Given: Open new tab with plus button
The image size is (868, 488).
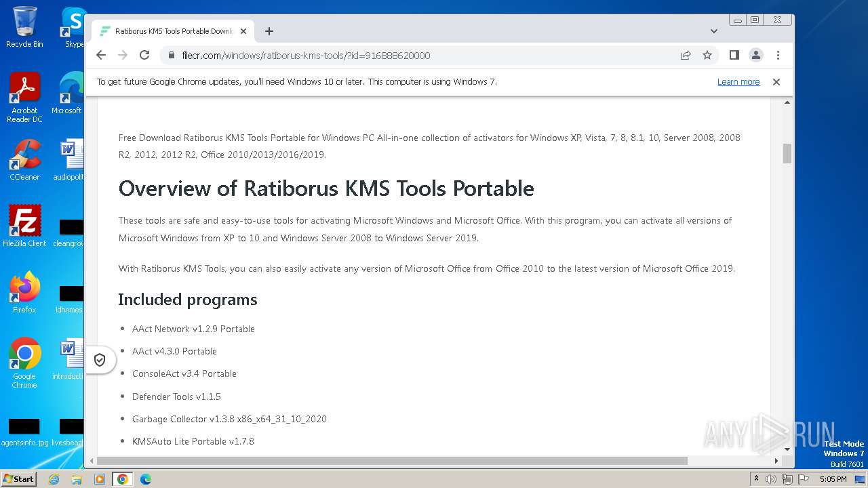Looking at the screenshot, I should (269, 31).
